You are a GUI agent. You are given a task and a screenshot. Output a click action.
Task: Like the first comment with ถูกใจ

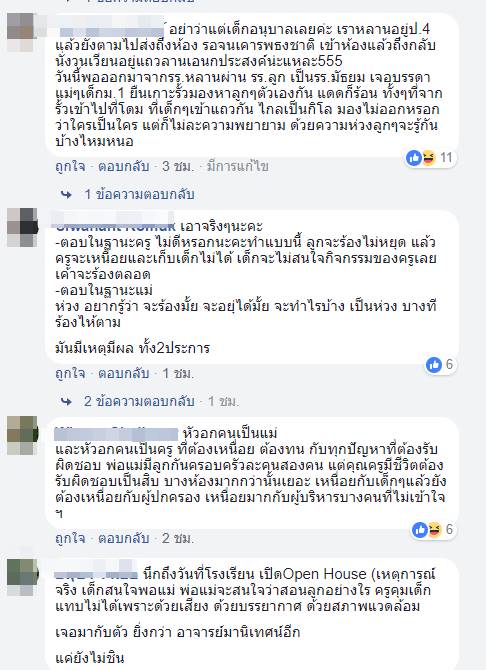click(x=71, y=166)
